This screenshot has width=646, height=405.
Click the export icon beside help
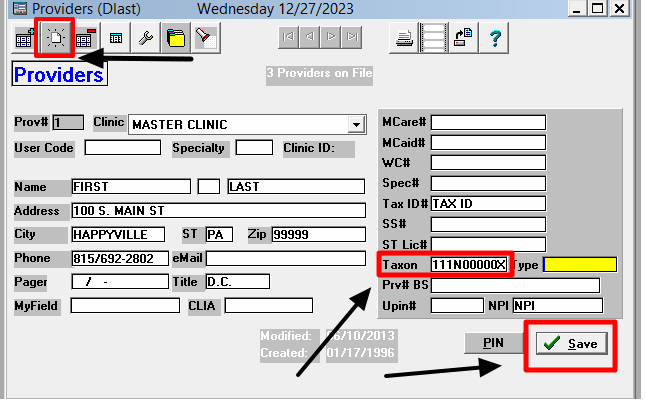[x=463, y=40]
